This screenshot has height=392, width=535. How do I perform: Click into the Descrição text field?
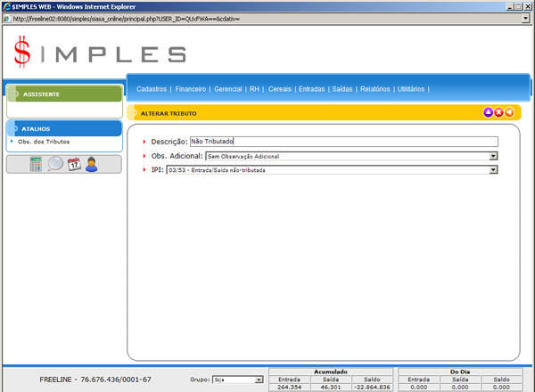coord(342,142)
